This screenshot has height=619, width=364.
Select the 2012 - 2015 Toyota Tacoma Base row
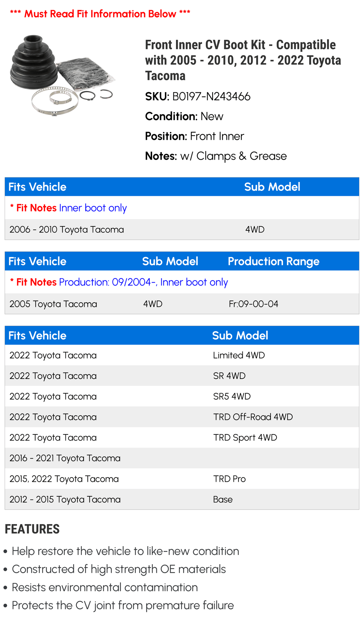[182, 500]
